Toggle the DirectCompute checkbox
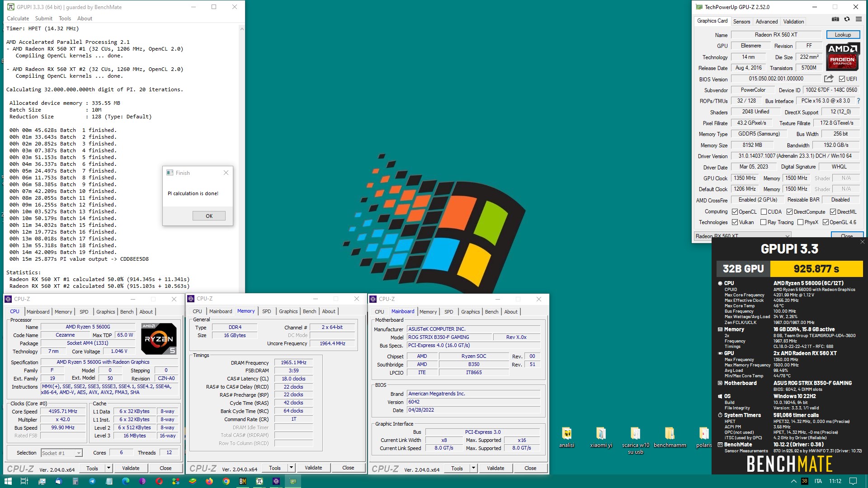Viewport: 868px width, 488px height. click(789, 212)
